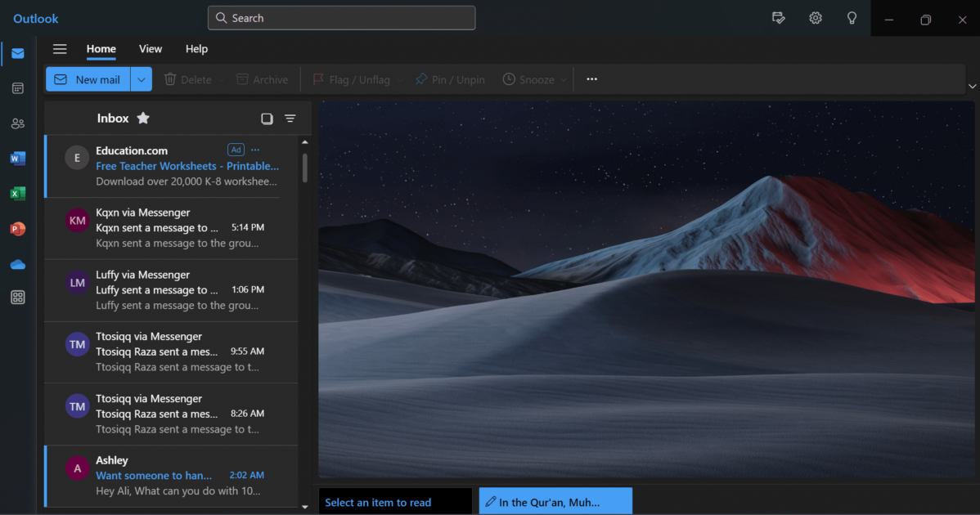980x515 pixels.
Task: Launch Excel from the sidebar
Action: click(17, 194)
